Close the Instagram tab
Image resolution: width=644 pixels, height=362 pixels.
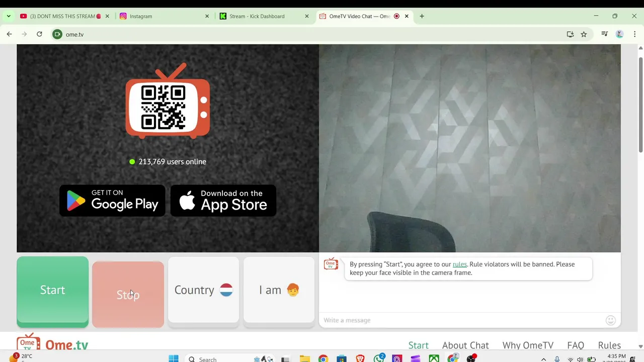[207, 16]
